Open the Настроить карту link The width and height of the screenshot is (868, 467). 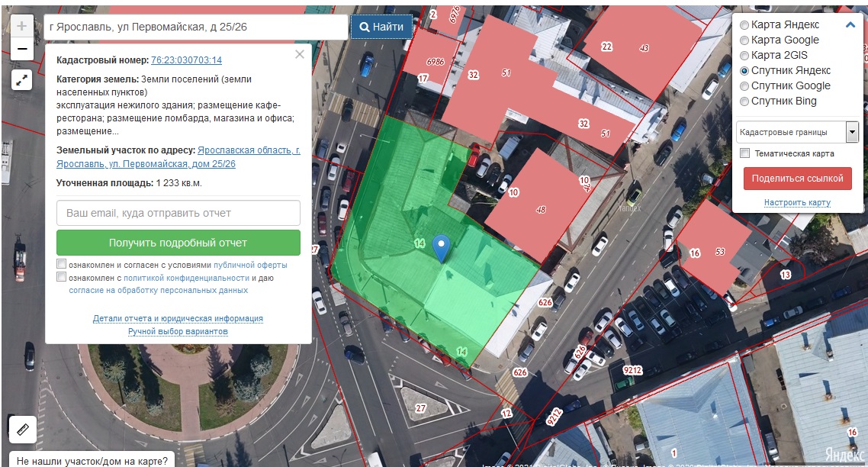point(797,203)
